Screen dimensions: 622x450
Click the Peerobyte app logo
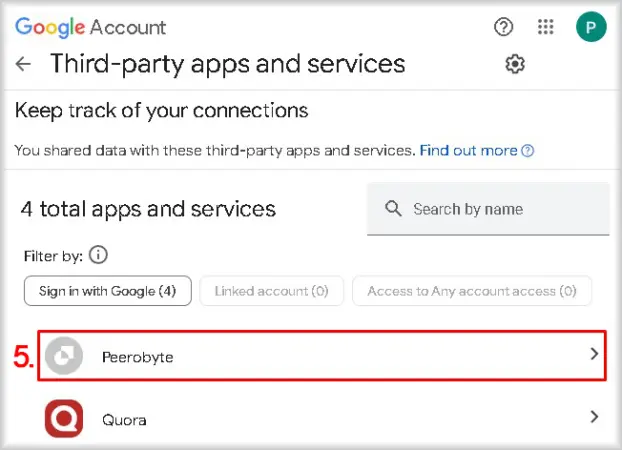click(64, 356)
